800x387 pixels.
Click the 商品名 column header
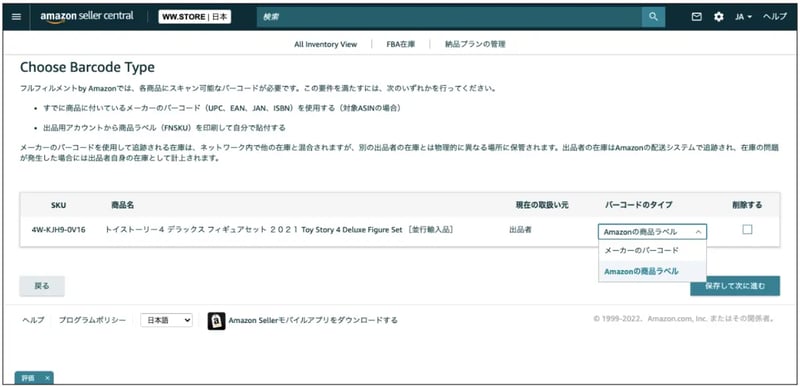click(x=122, y=205)
